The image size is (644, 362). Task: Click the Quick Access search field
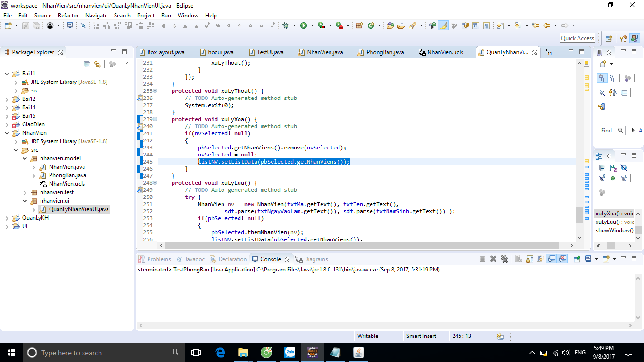(x=577, y=38)
